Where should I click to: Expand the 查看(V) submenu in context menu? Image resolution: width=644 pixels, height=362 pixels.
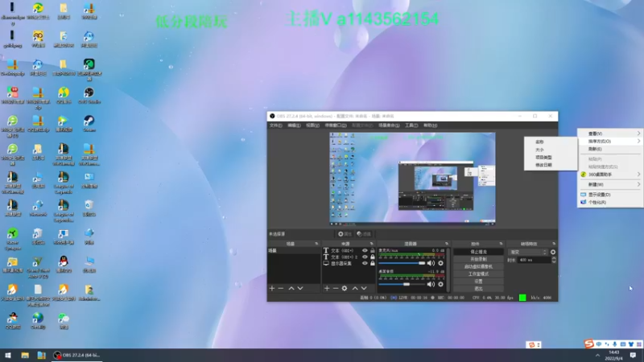[x=611, y=134]
